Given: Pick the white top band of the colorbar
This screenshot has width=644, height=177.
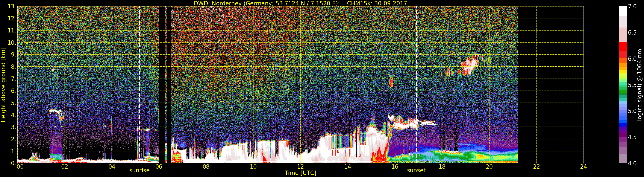Looking at the screenshot, I should [x=623, y=11].
